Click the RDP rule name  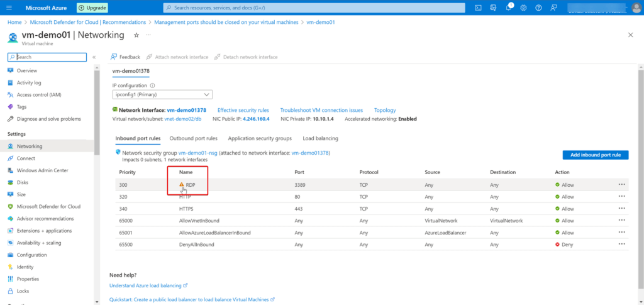tap(190, 185)
